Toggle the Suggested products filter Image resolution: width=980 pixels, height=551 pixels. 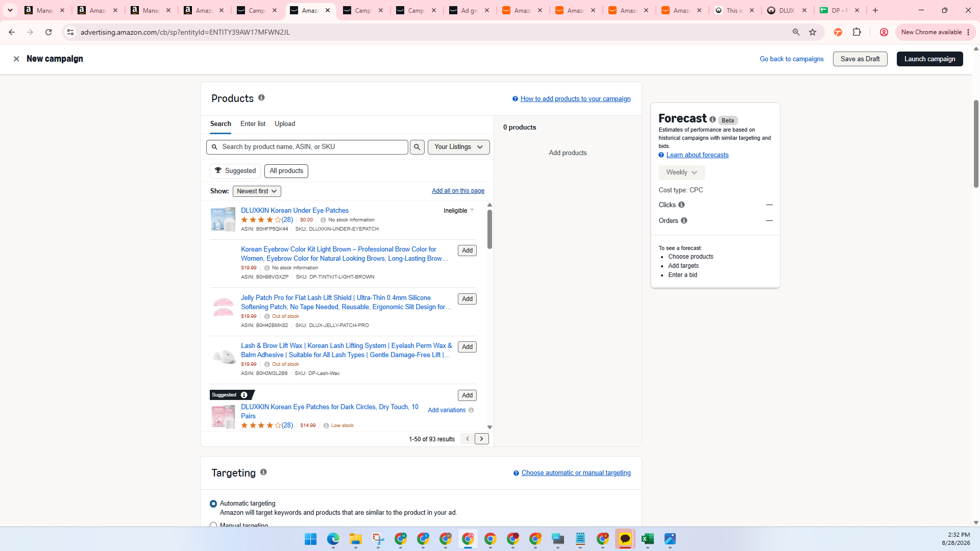[235, 171]
